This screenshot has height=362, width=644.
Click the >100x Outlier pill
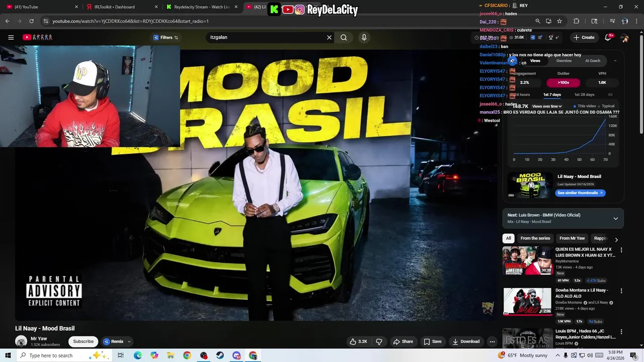[x=563, y=82]
